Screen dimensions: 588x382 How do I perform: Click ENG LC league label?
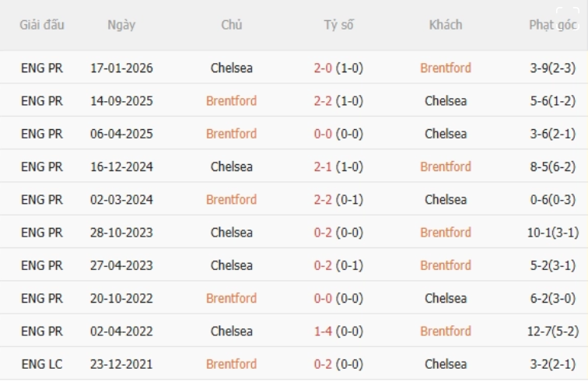click(x=42, y=364)
